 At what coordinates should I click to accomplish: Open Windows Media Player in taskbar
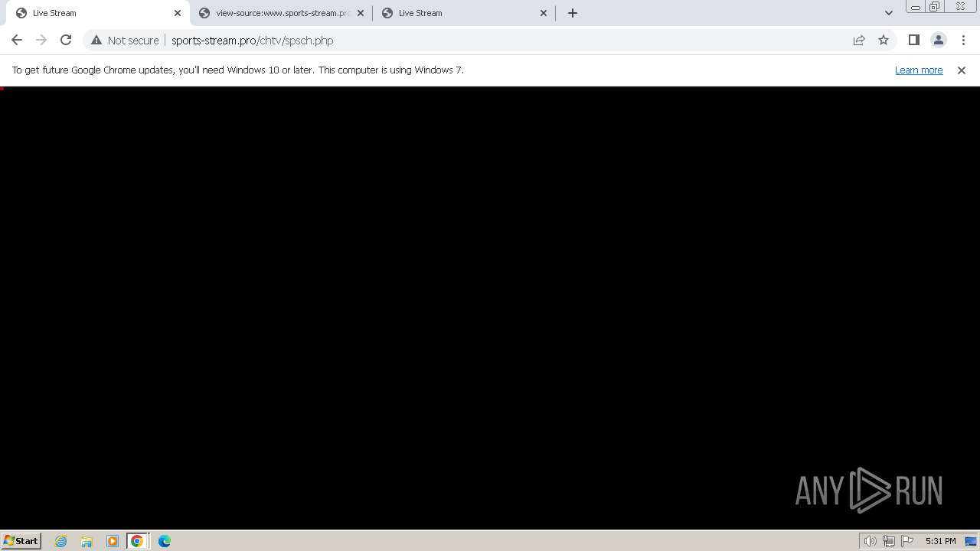113,541
